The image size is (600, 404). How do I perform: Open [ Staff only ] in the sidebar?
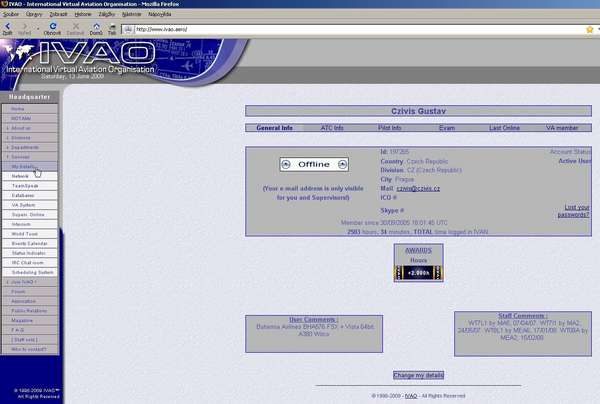pyautogui.click(x=30, y=339)
